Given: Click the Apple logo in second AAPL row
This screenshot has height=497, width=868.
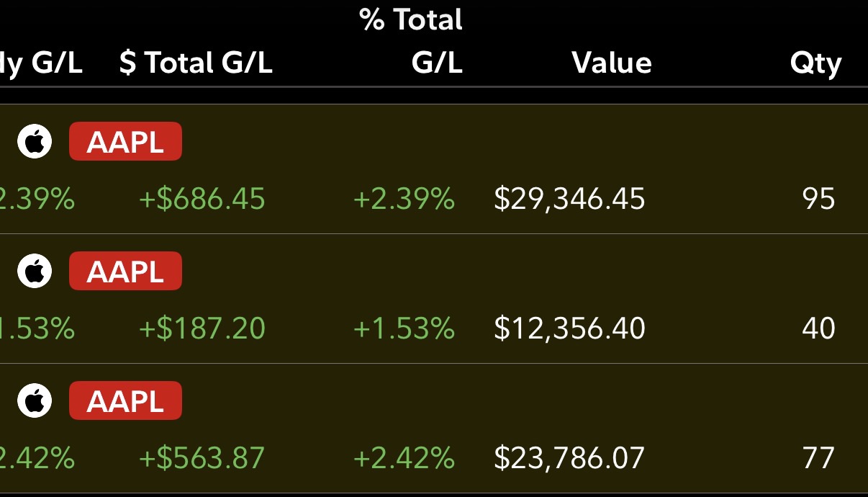Looking at the screenshot, I should point(35,271).
